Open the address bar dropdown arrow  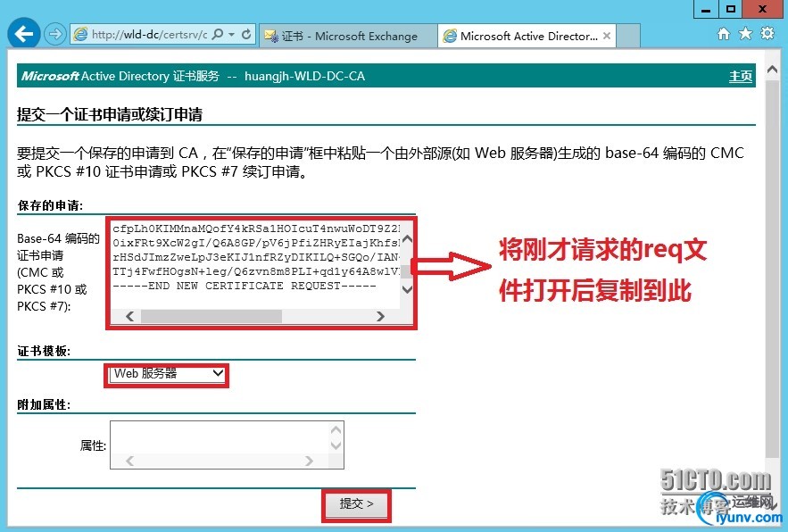(x=232, y=34)
